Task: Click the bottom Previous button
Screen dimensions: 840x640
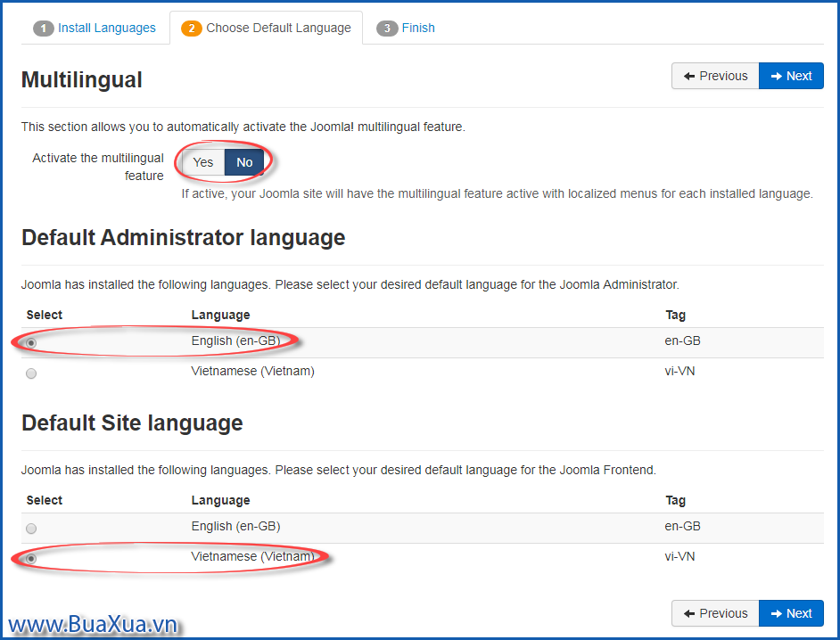Action: click(715, 613)
